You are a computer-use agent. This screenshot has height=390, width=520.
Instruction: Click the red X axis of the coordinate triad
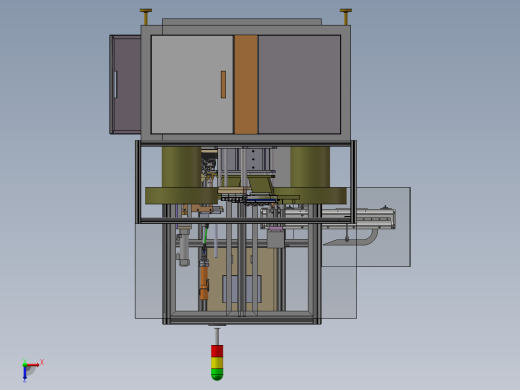(33, 365)
